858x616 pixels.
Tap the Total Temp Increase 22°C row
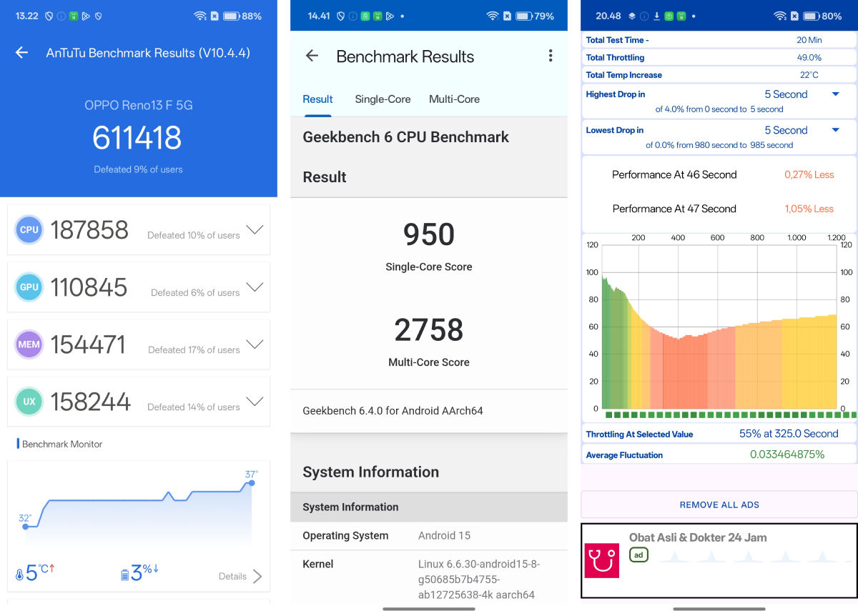point(719,75)
